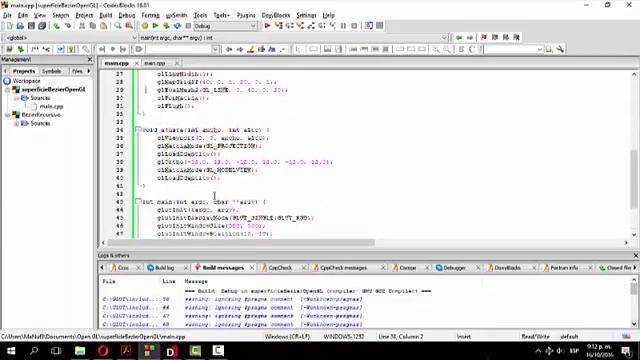Open Opera browser from the taskbar

coord(103,351)
